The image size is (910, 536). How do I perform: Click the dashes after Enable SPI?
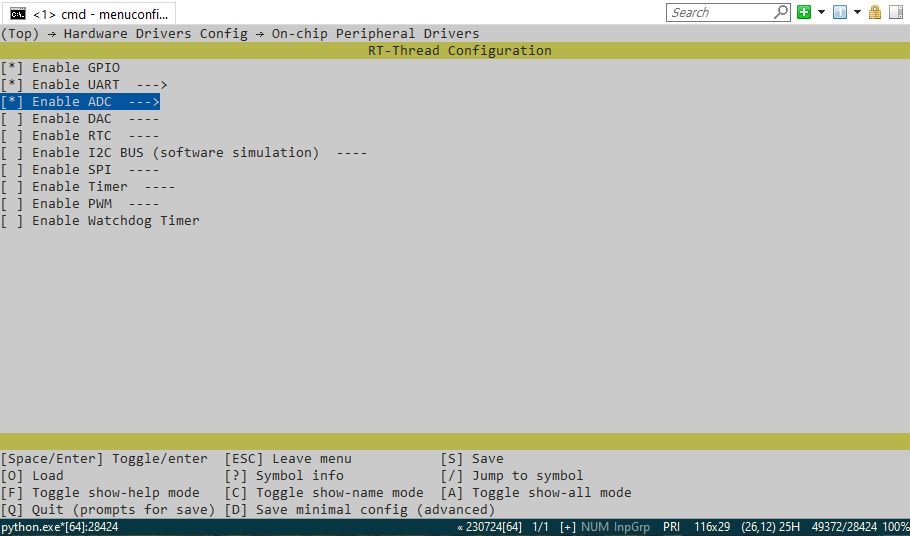(144, 170)
